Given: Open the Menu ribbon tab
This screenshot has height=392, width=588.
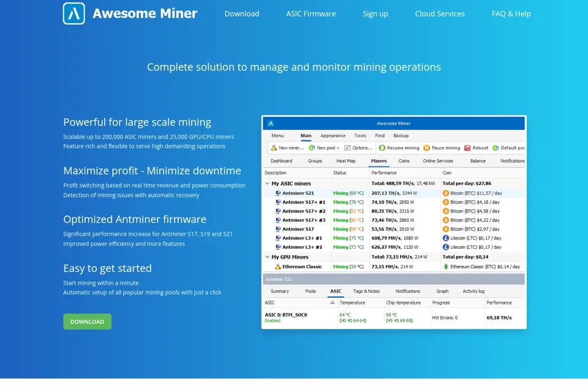Looking at the screenshot, I should (277, 136).
